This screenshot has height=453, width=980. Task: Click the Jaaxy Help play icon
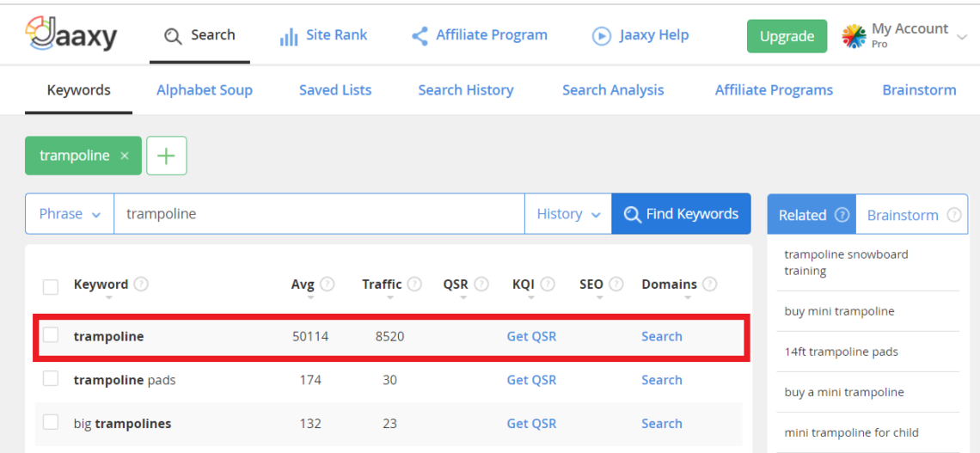pos(601,36)
